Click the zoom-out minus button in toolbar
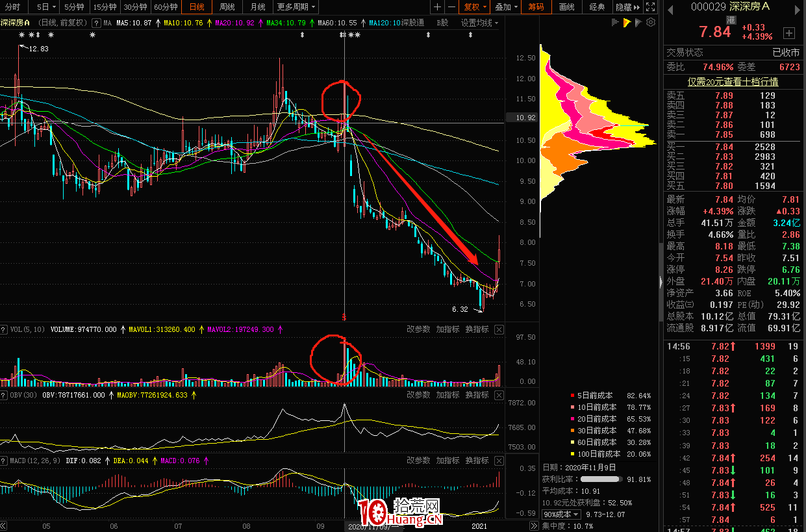Image resolution: width=806 pixels, height=532 pixels. pyautogui.click(x=451, y=7)
